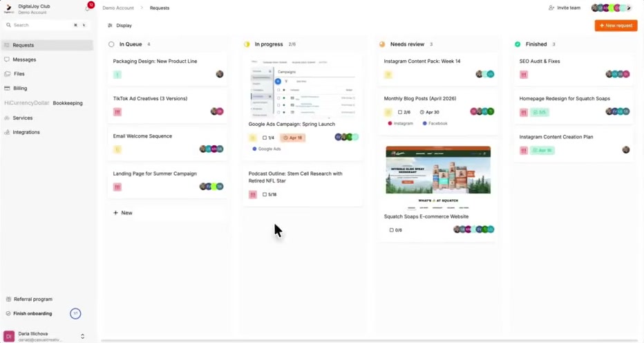
Task: Click the Instagram pink label tag
Action: [401, 123]
